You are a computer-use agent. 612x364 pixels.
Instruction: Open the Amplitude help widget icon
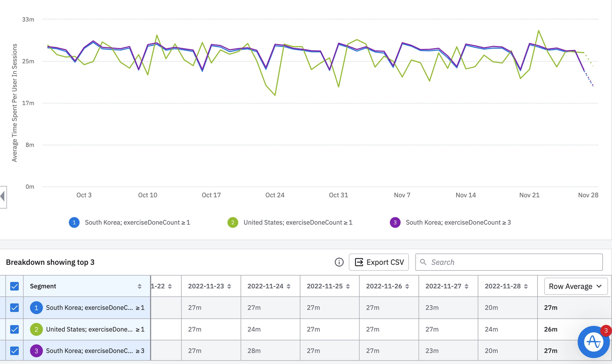point(593,342)
